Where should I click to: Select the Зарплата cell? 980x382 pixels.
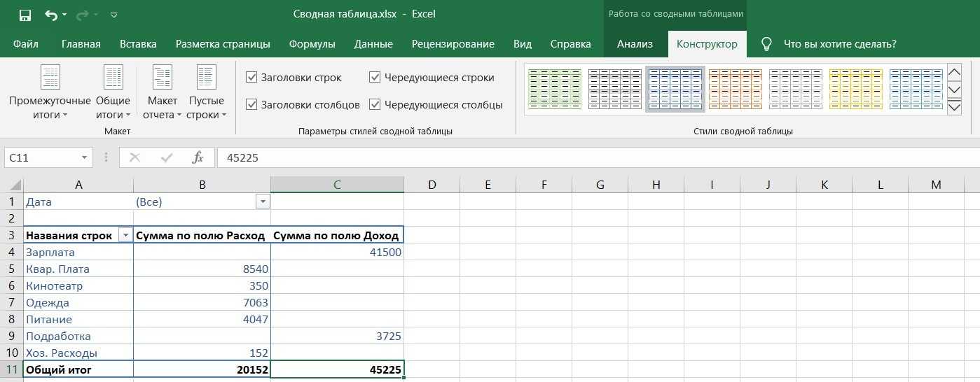pyautogui.click(x=78, y=252)
